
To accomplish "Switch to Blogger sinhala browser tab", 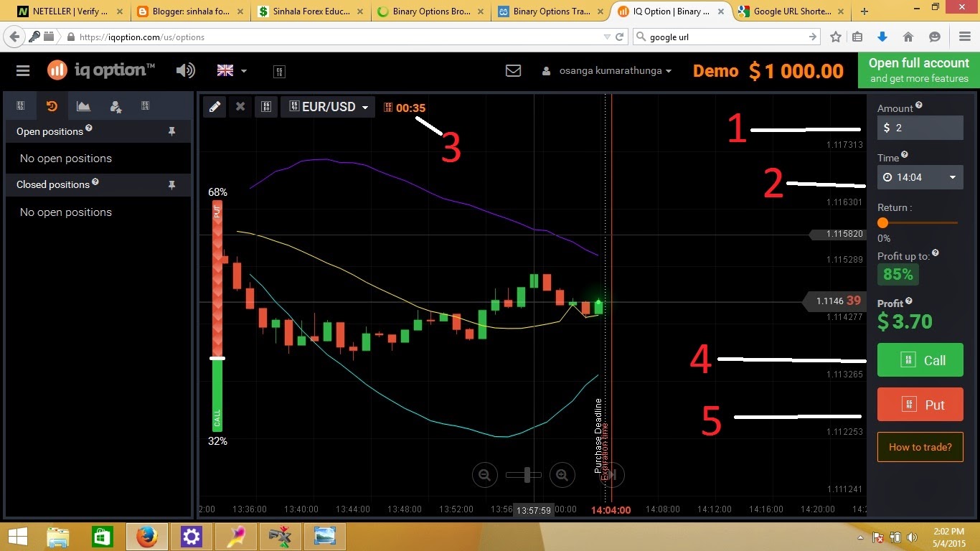I will (x=190, y=11).
